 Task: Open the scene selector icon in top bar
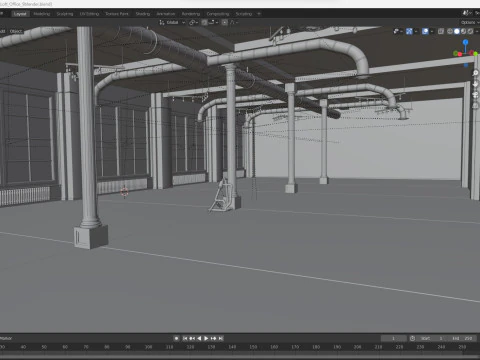466,13
